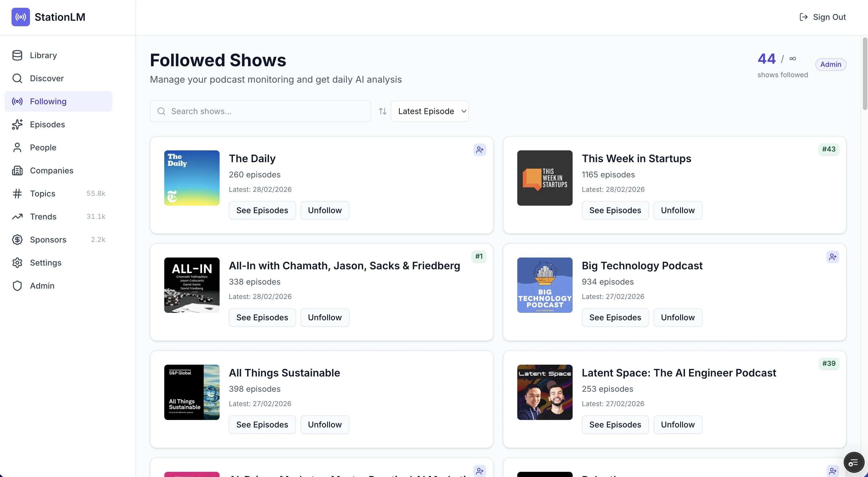Image resolution: width=868 pixels, height=477 pixels.
Task: Click the #1 rank badge on the All-In card
Action: [x=479, y=256]
